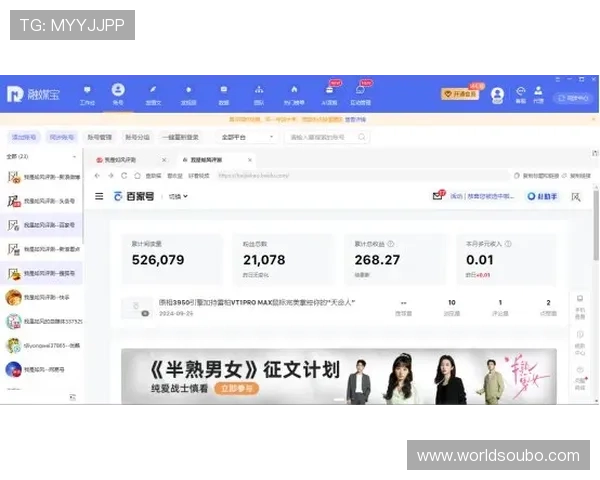600x480 pixels.
Task: Close the first browser tab
Action: [164, 160]
